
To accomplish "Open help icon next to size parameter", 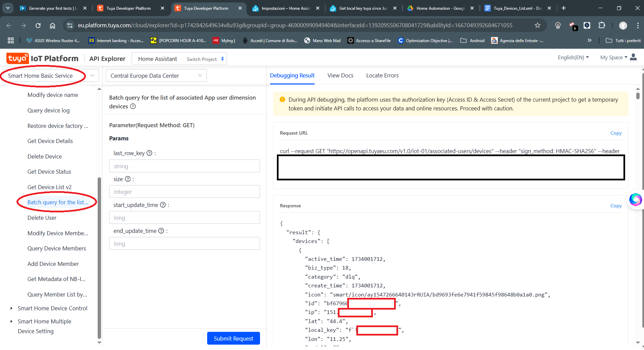I will click(128, 179).
